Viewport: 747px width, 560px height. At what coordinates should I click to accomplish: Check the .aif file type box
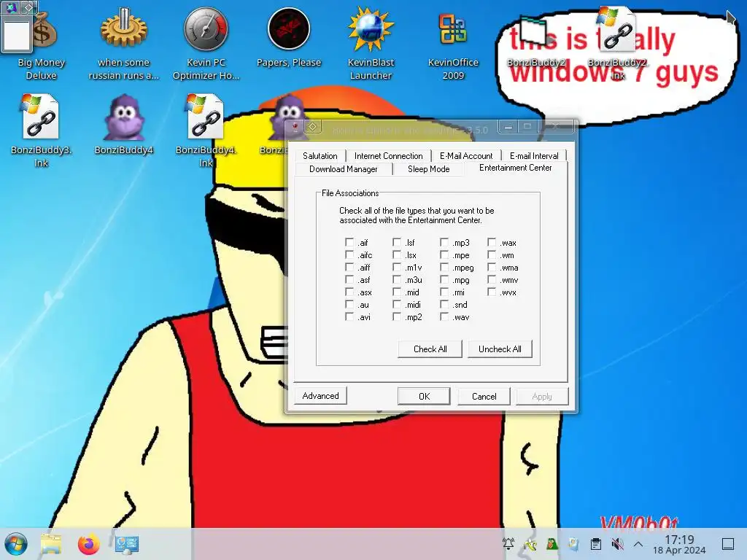tap(349, 242)
